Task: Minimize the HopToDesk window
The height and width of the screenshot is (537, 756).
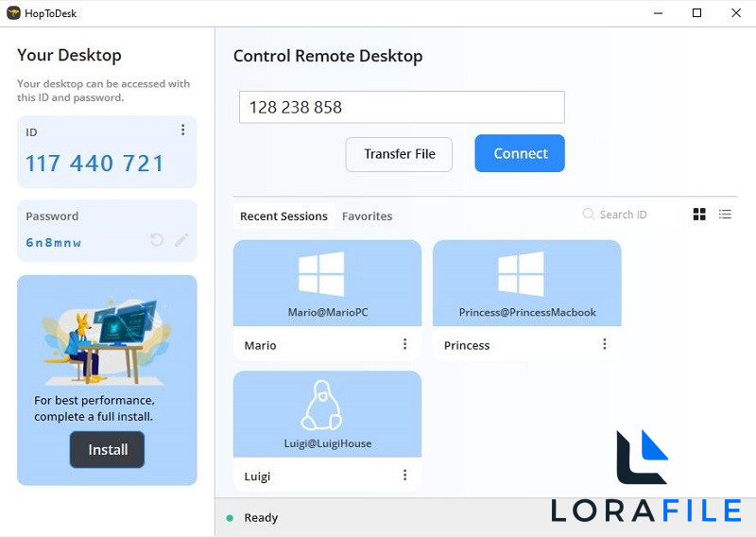Action: 658,13
